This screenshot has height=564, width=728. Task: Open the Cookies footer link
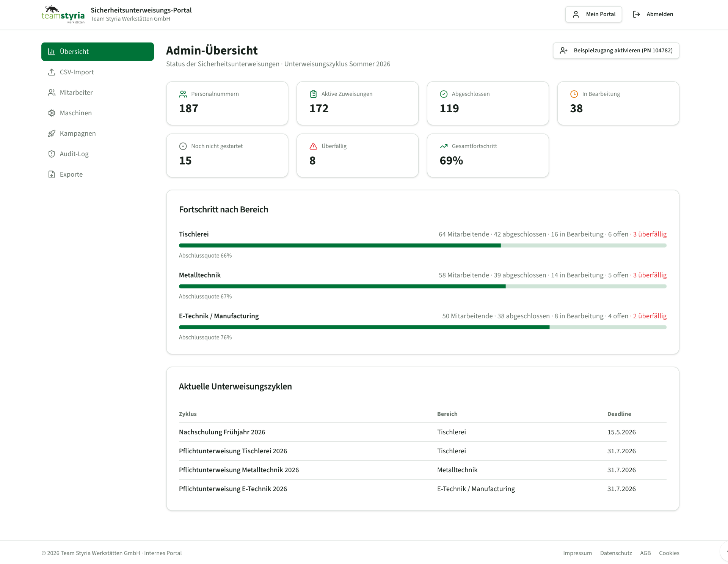coord(669,553)
